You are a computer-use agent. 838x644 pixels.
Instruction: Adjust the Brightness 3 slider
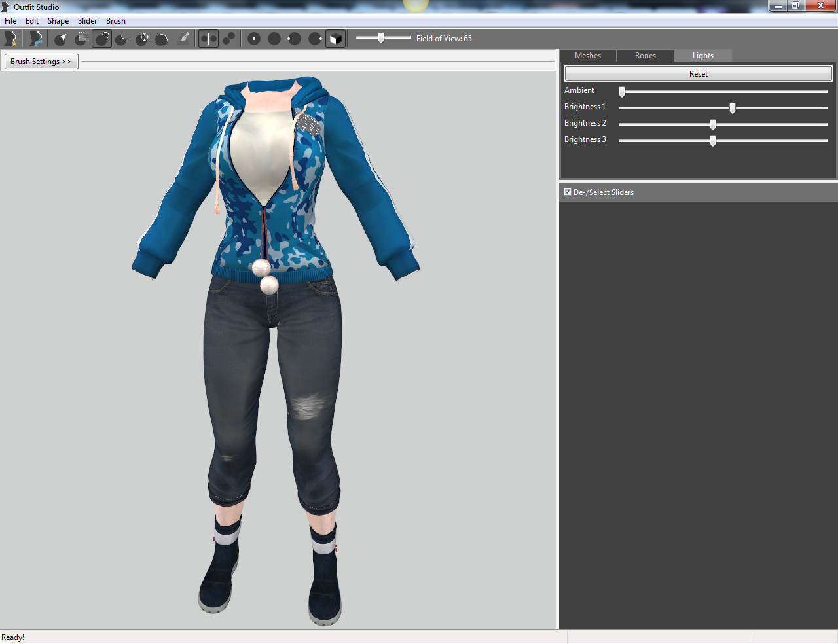(x=723, y=141)
